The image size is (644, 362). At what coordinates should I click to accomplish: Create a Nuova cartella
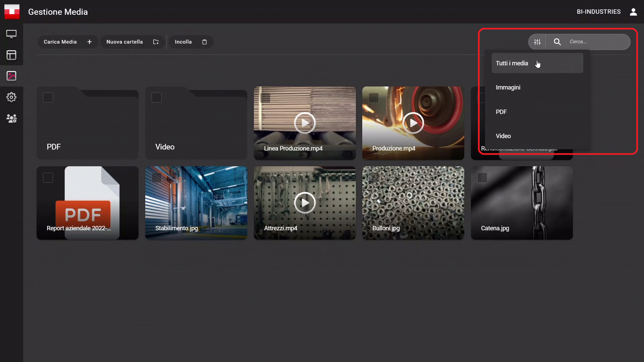pyautogui.click(x=132, y=42)
